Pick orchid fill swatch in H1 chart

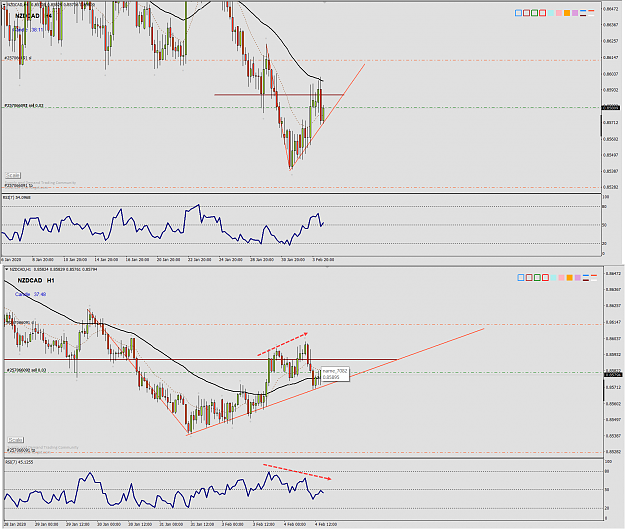[578, 277]
